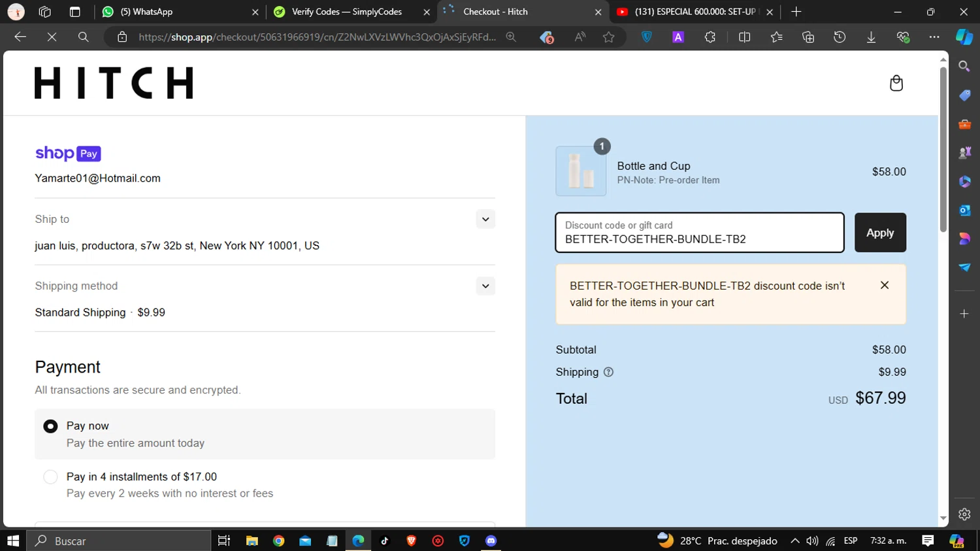This screenshot has height=551, width=980.
Task: Click the Shop Pay logo
Action: click(68, 154)
